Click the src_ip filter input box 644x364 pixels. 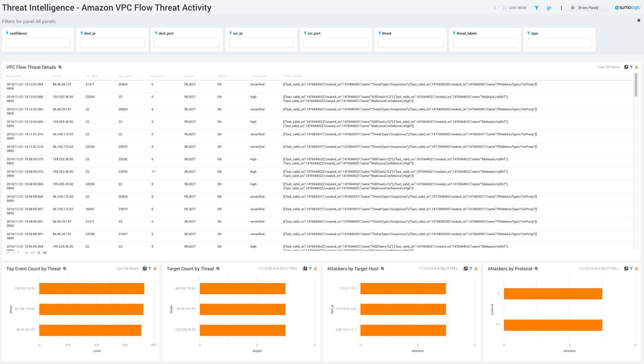(x=261, y=43)
